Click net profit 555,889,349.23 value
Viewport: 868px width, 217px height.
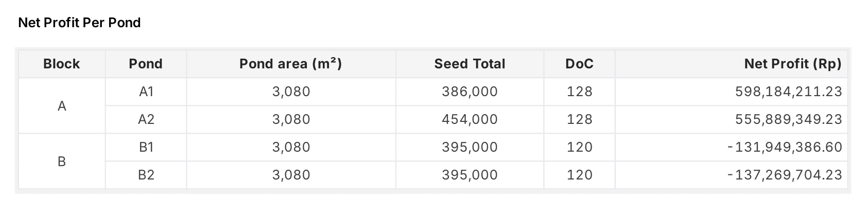pos(788,120)
